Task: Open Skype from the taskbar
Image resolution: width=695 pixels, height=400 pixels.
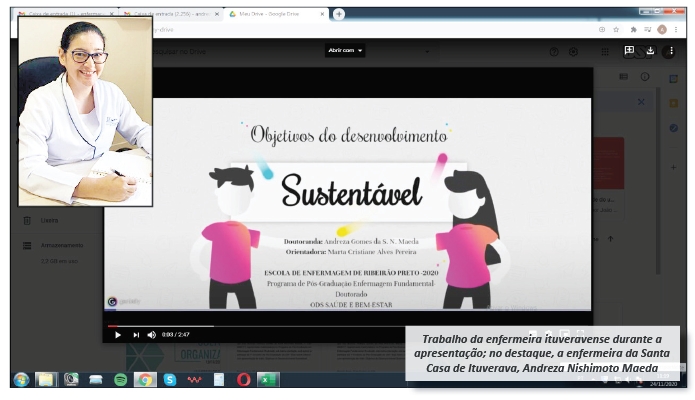Action: tap(170, 380)
